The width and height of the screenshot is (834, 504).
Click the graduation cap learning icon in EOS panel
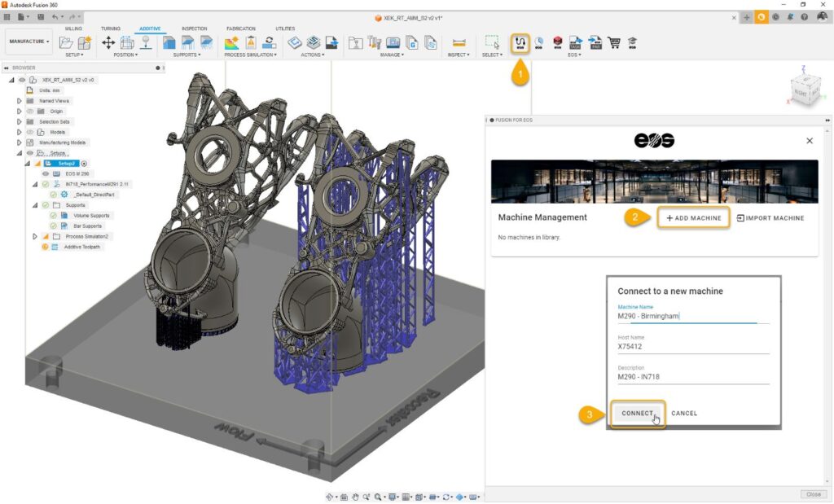634,42
